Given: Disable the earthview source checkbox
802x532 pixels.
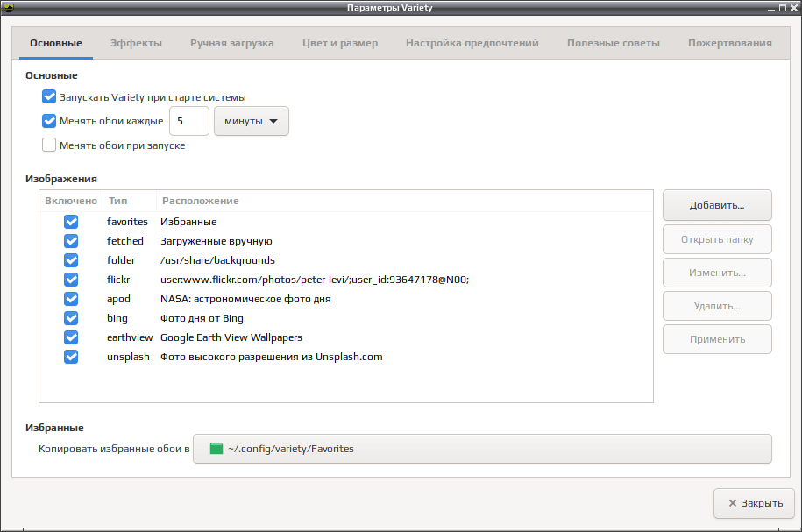Looking at the screenshot, I should [71, 337].
